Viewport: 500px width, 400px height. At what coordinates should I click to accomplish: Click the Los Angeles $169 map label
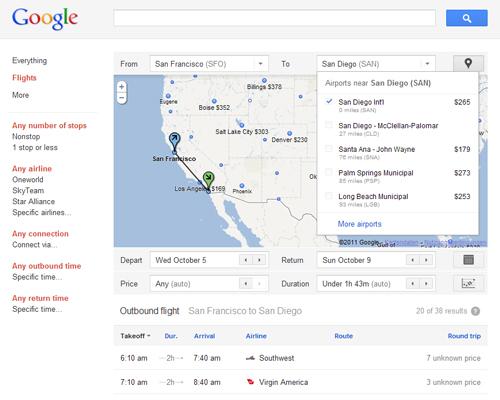point(200,189)
